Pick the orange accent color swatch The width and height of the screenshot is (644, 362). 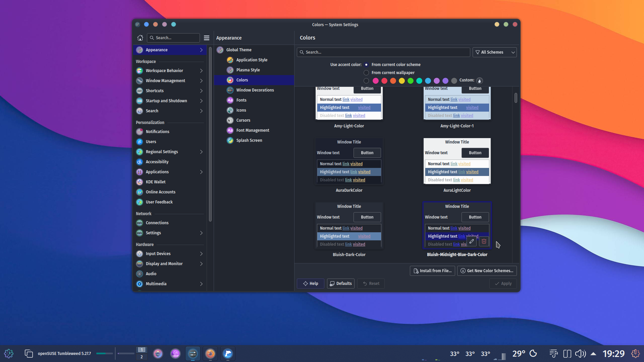point(393,81)
